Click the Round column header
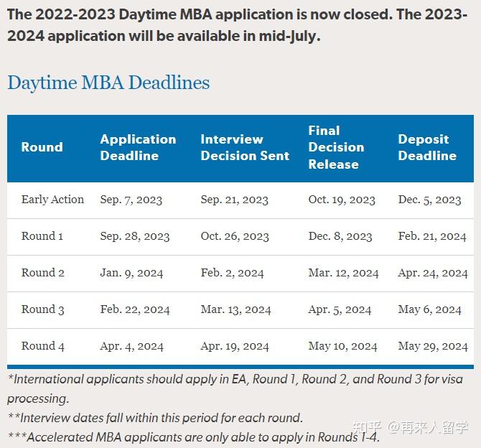The width and height of the screenshot is (481, 448). (x=42, y=147)
